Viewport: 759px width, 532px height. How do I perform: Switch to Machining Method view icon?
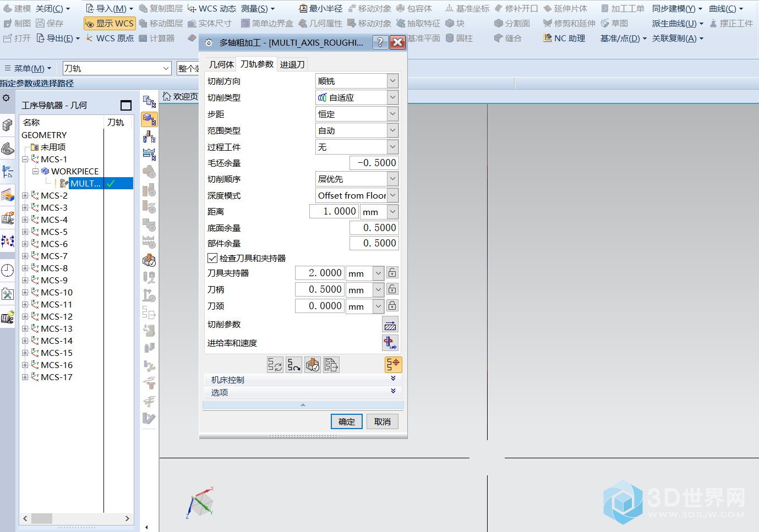tap(149, 154)
